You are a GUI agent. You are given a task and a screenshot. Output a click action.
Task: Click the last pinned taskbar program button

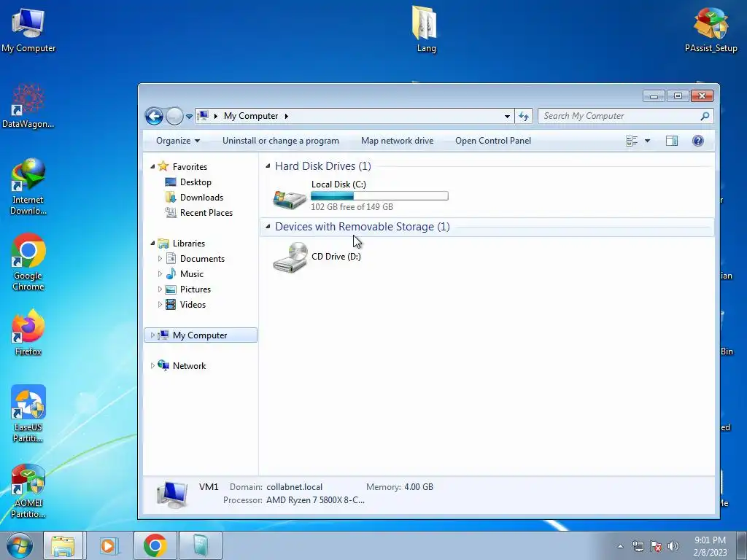[x=201, y=545]
